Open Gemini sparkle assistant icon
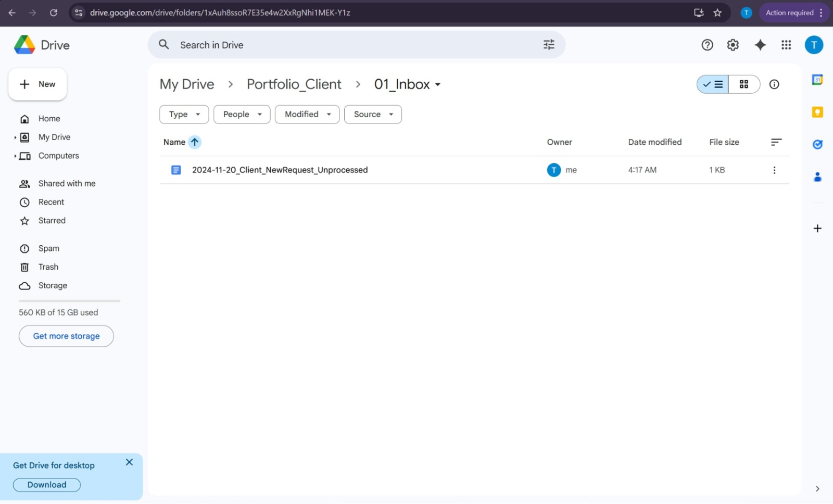This screenshot has height=504, width=833. pyautogui.click(x=760, y=45)
